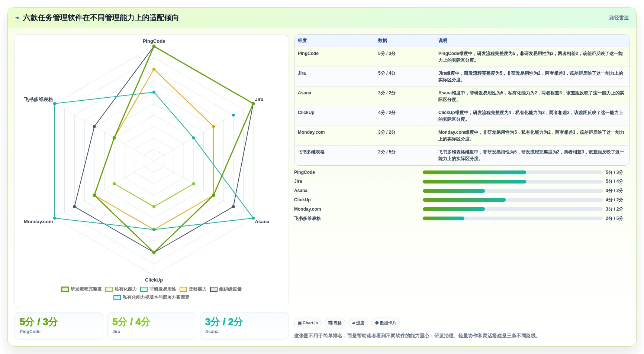Toggle the 迁移能力 legend swatch
The width and height of the screenshot is (644, 354).
[x=183, y=289]
